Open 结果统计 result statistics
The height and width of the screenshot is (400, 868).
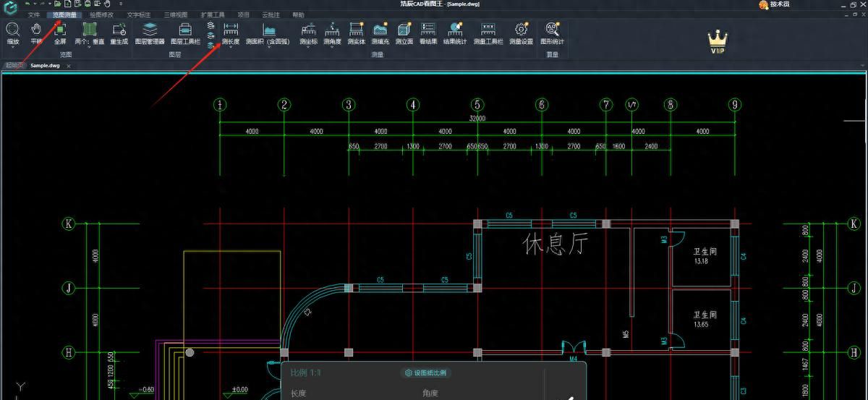[x=455, y=33]
